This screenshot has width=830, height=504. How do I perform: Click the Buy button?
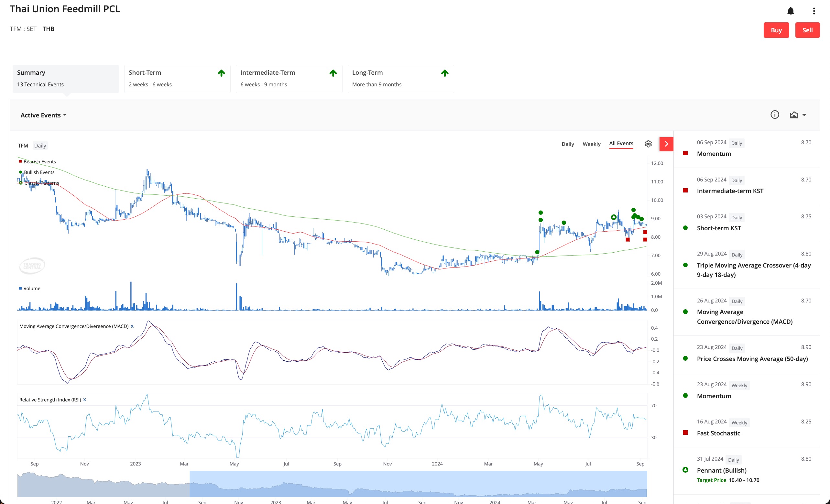pos(776,30)
